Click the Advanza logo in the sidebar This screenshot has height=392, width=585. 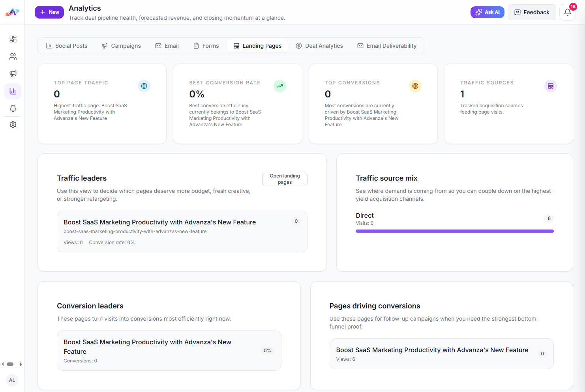pyautogui.click(x=12, y=12)
